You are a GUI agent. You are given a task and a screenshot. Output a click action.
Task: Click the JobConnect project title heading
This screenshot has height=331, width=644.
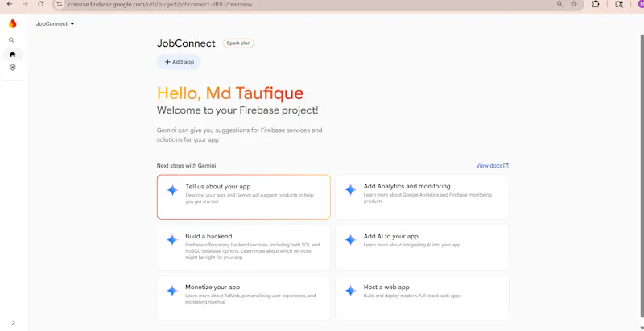coord(186,43)
